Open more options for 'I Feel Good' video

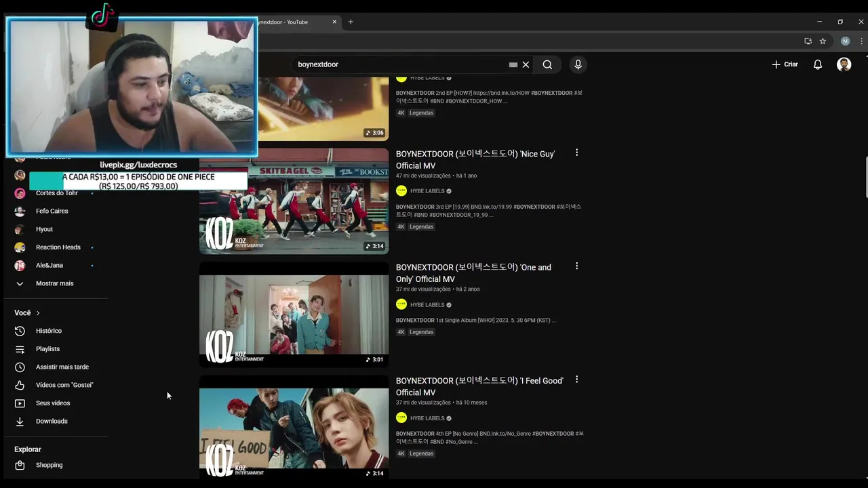[x=577, y=380]
